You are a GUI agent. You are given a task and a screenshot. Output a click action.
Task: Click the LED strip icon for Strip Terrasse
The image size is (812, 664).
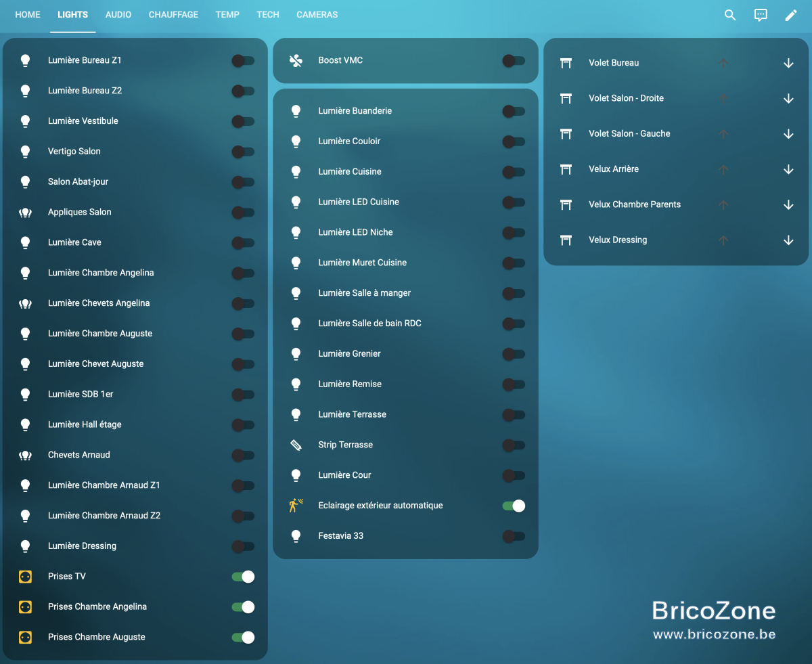point(296,445)
